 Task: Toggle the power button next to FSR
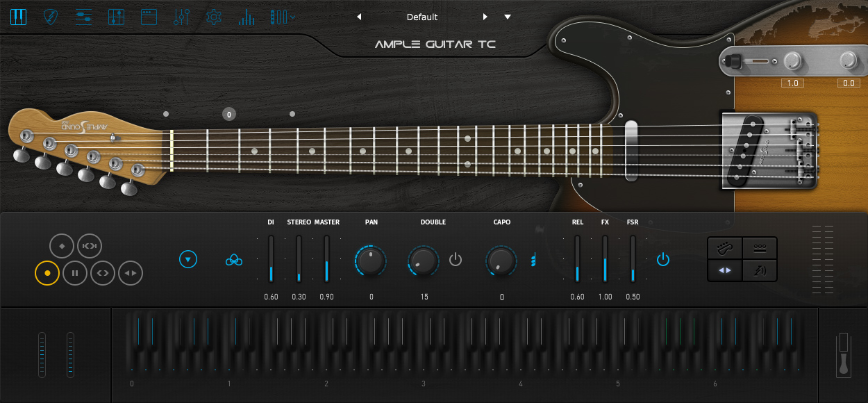(x=663, y=259)
